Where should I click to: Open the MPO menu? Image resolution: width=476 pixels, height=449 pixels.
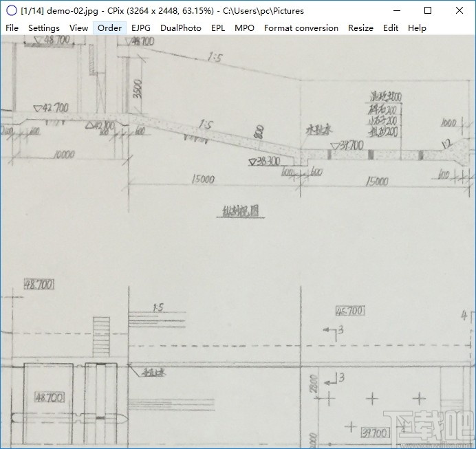pyautogui.click(x=244, y=28)
